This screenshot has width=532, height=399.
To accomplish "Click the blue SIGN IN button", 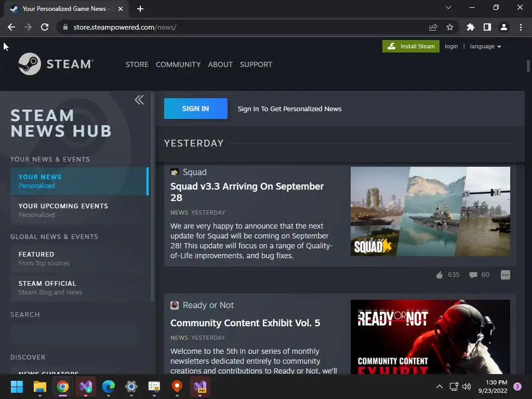I will 196,109.
